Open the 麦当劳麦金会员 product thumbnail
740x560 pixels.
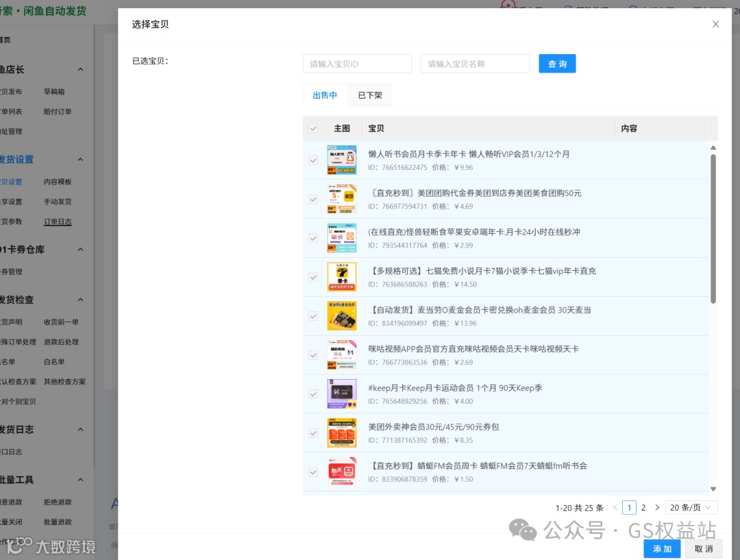pyautogui.click(x=342, y=316)
